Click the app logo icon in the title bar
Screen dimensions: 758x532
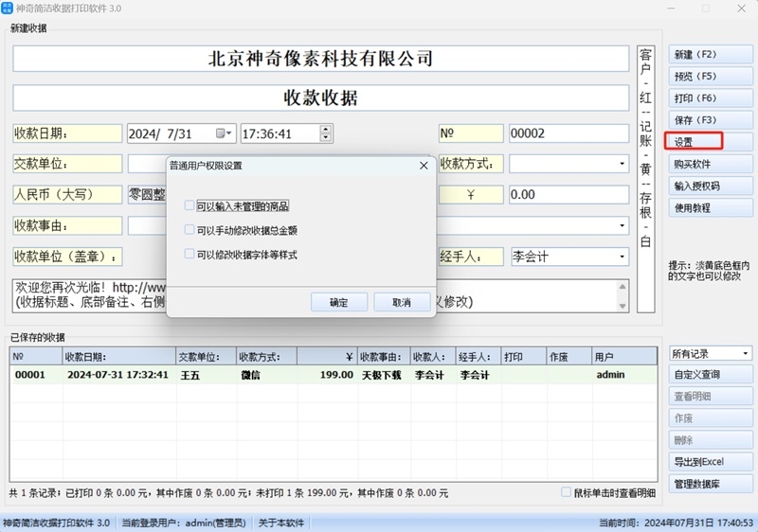[x=7, y=8]
